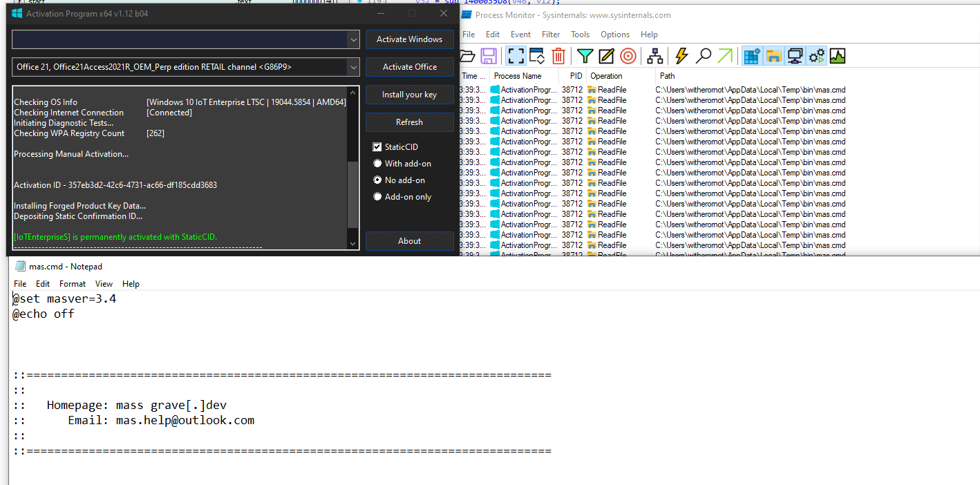Click the Activation ID line in the log
The width and height of the screenshot is (980, 485).
point(115,185)
